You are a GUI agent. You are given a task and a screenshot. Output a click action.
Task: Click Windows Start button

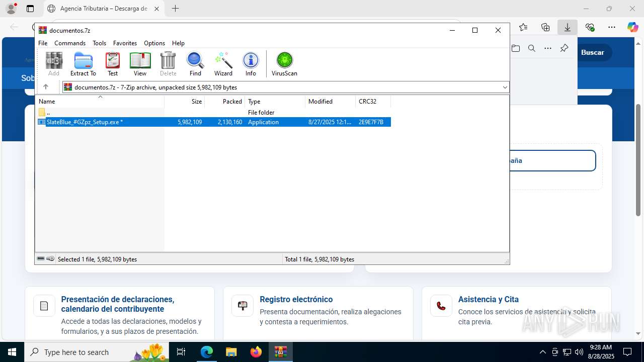pyautogui.click(x=12, y=352)
